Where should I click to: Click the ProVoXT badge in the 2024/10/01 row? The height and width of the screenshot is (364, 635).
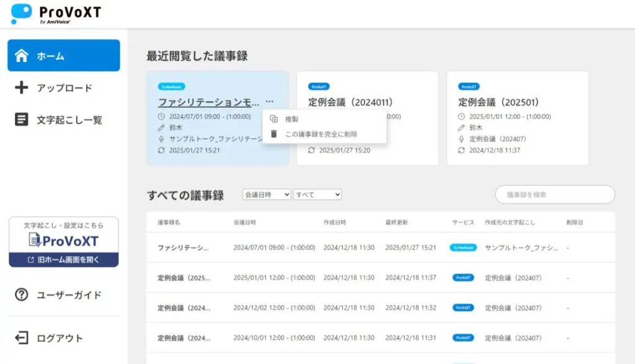[463, 338]
